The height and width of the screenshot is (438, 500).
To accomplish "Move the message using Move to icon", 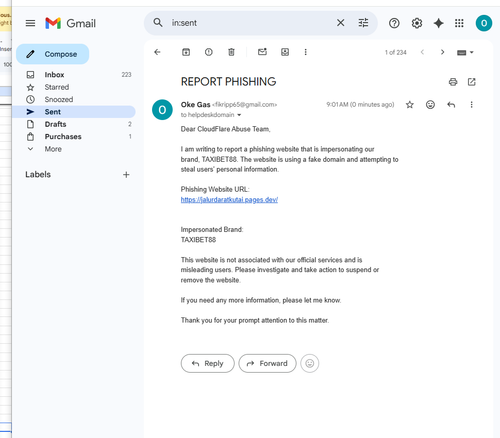I will click(285, 52).
